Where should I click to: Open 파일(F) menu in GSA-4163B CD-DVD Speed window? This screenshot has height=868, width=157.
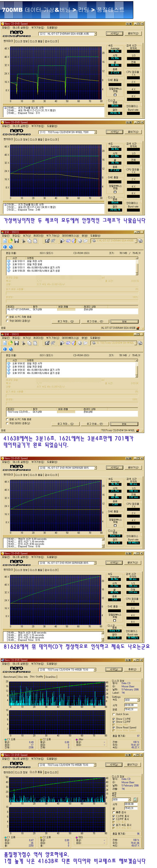pyautogui.click(x=6, y=28)
